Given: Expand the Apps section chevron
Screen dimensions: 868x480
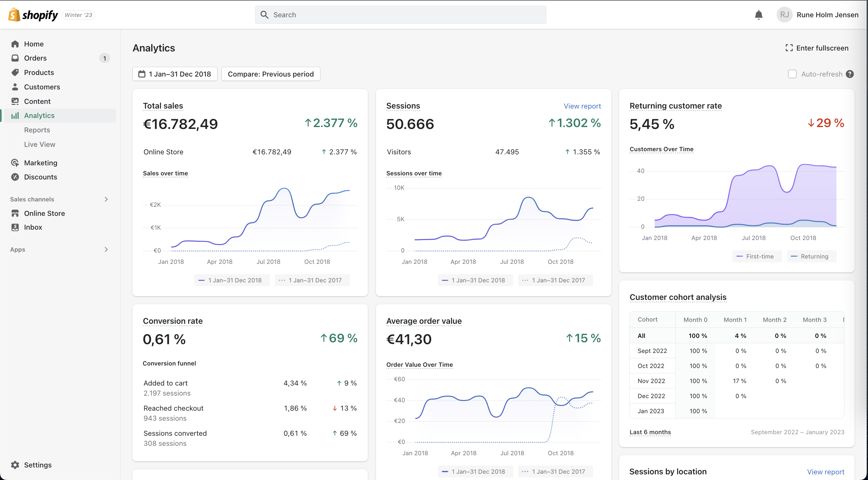Looking at the screenshot, I should point(106,249).
